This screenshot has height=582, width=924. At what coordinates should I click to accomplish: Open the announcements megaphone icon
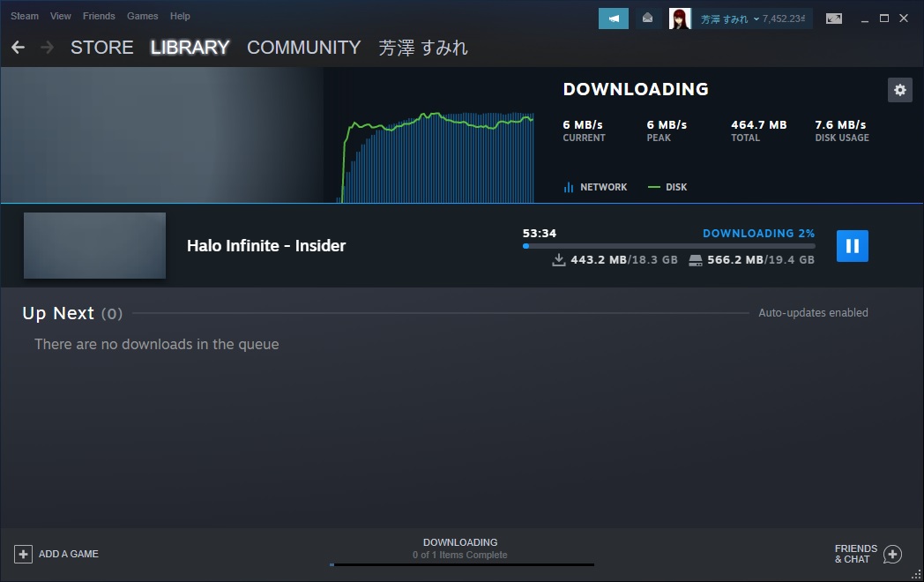pyautogui.click(x=614, y=19)
